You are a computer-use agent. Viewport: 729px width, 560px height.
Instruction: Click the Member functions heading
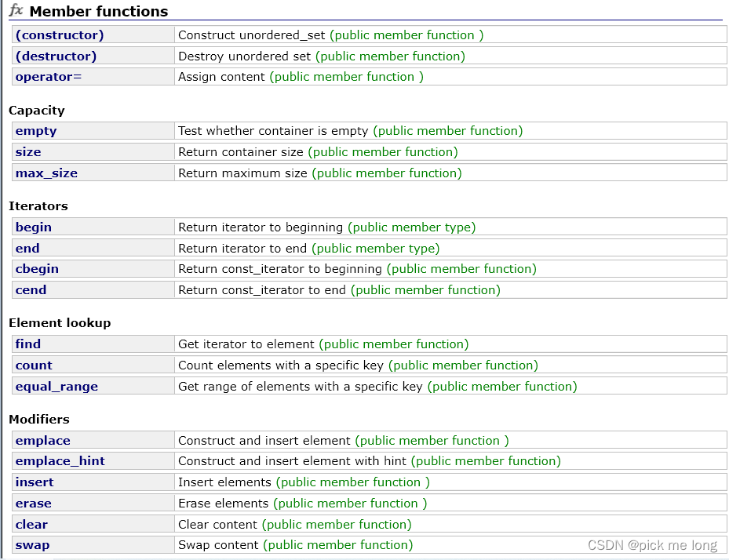pyautogui.click(x=99, y=11)
